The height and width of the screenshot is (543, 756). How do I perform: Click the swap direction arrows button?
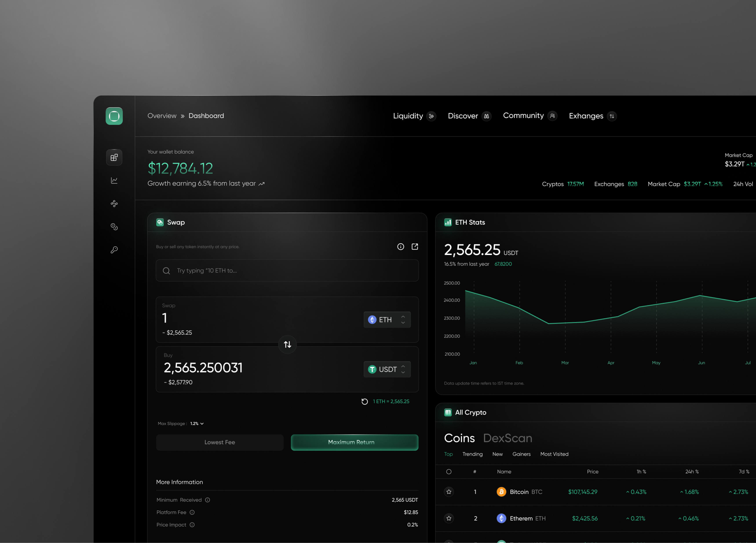coord(287,344)
